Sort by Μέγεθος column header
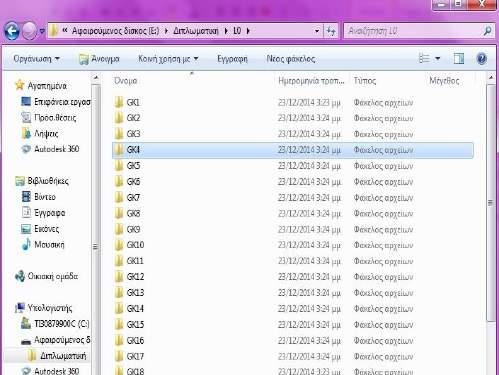 coord(444,81)
